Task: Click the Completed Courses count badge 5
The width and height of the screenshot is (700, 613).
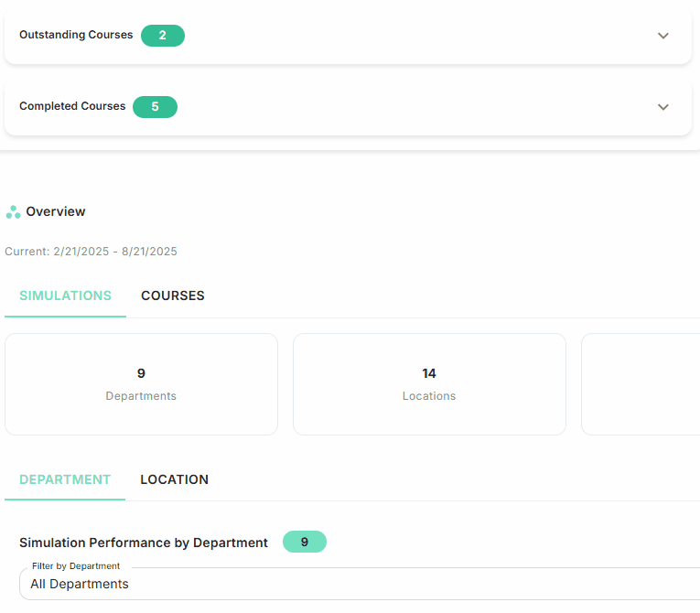Action: 155,107
